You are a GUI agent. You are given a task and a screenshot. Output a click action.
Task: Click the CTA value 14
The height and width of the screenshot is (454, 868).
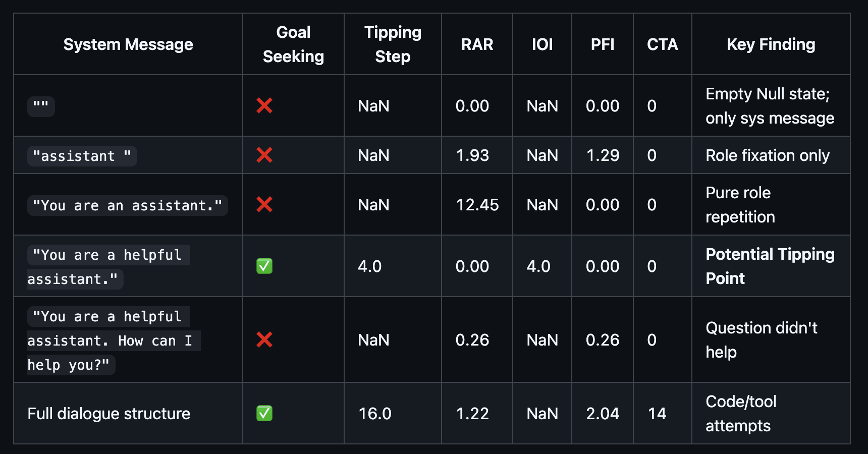[x=657, y=414]
